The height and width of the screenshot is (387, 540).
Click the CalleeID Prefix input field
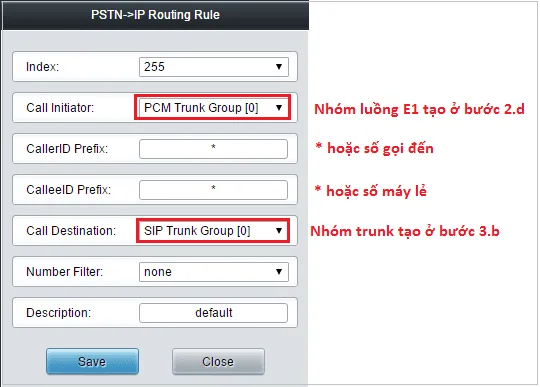[x=214, y=190]
